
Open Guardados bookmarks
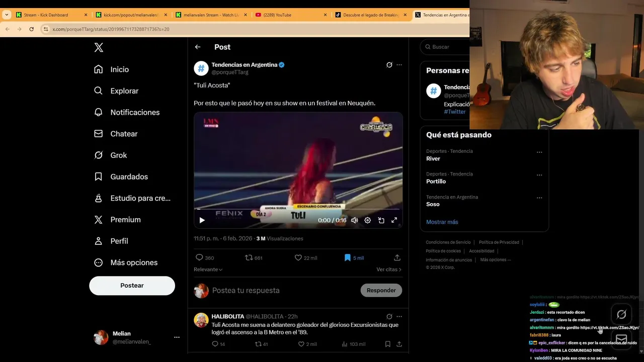coord(121,176)
